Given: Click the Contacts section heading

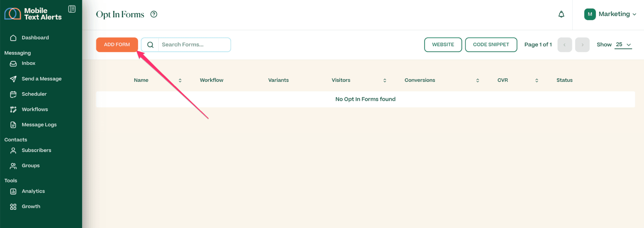Looking at the screenshot, I should 16,140.
